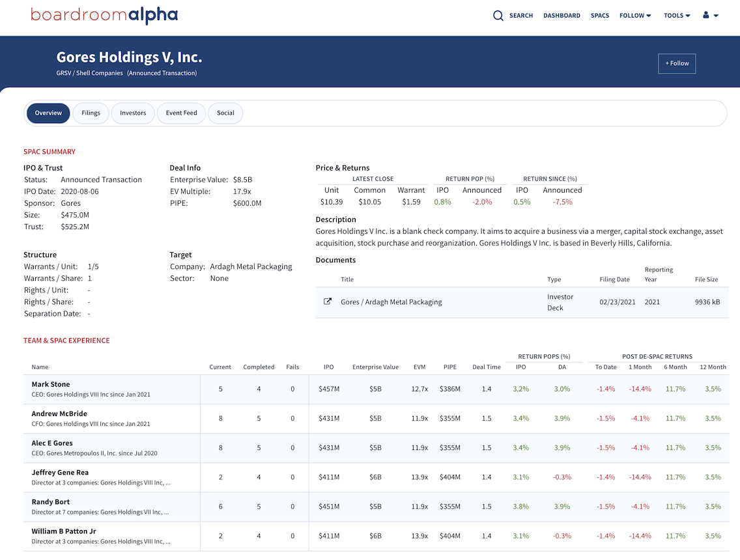Click the $525.2M trust value
Screen dimensions: 740x560
(x=75, y=227)
